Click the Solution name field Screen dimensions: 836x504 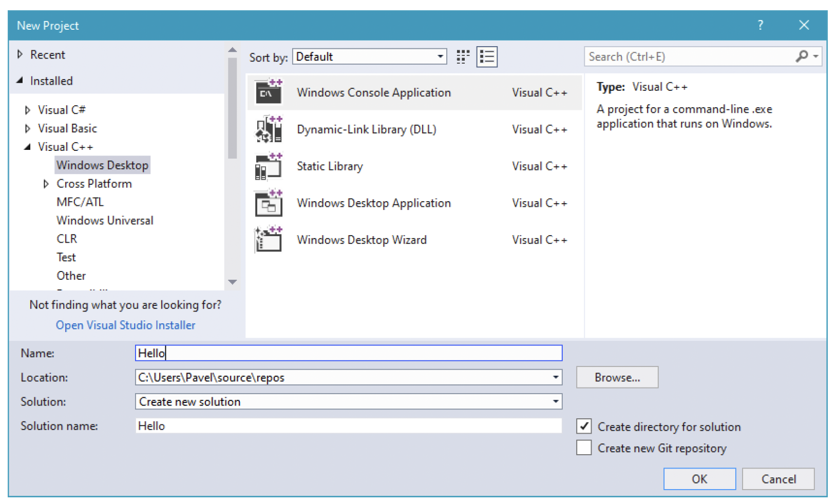349,426
